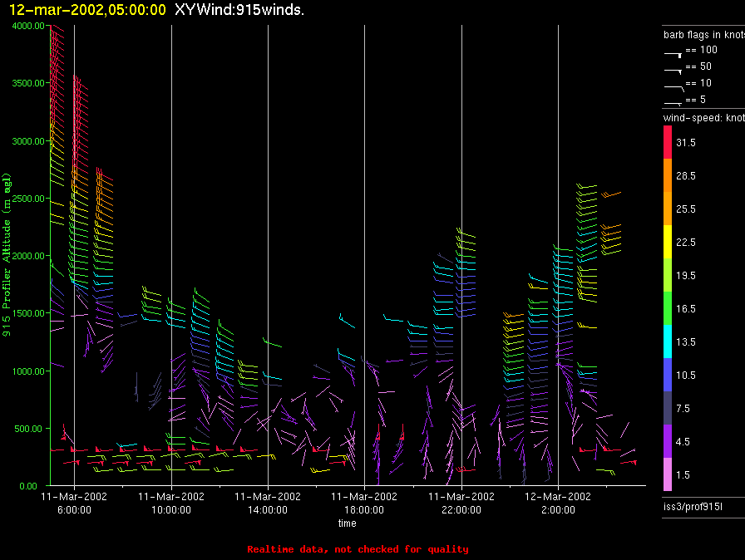Click the '12-Mar-2002 2:00:00' time label
This screenshot has height=560, width=745.
coord(558,503)
